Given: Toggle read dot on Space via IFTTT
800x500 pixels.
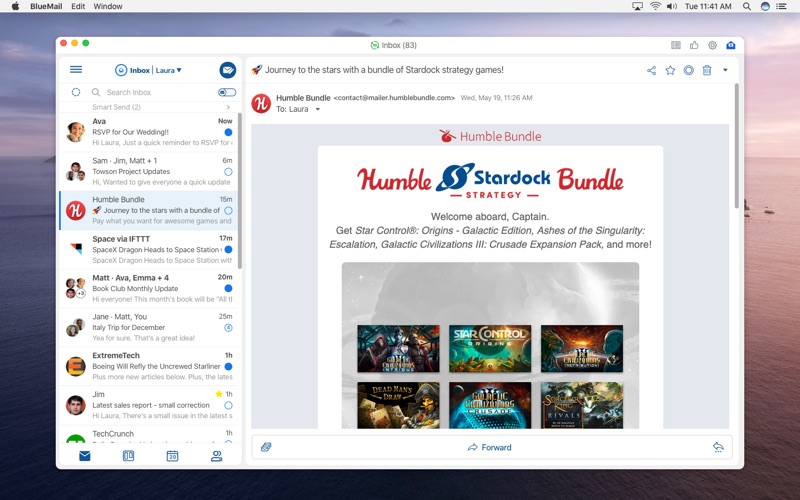Looking at the screenshot, I should point(229,249).
